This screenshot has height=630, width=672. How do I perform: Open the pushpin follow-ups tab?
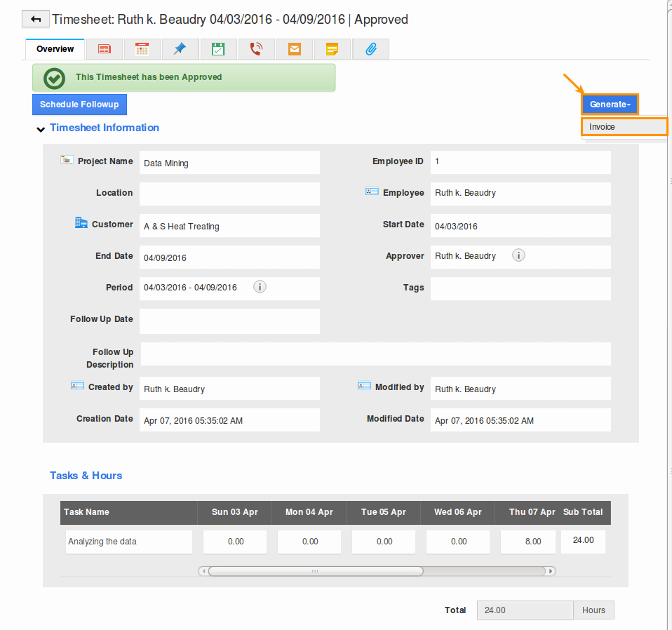click(x=180, y=49)
